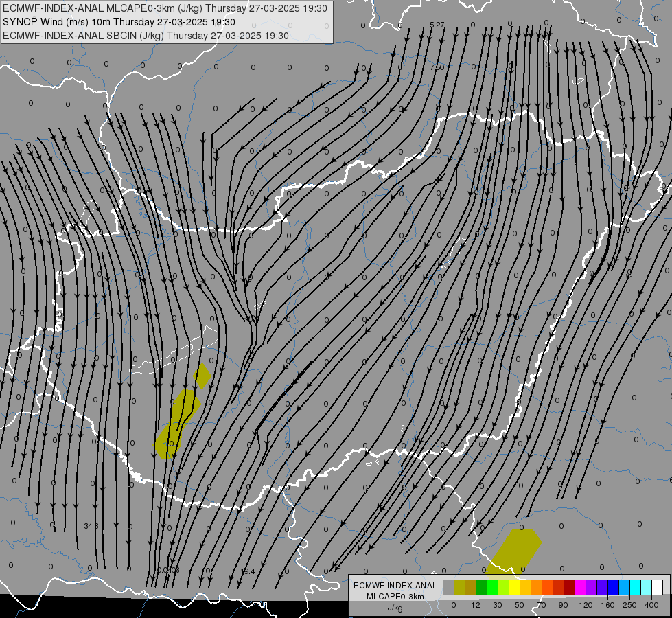Select the dark gold legend swatch
The width and height of the screenshot is (672, 618).
pyautogui.click(x=471, y=588)
